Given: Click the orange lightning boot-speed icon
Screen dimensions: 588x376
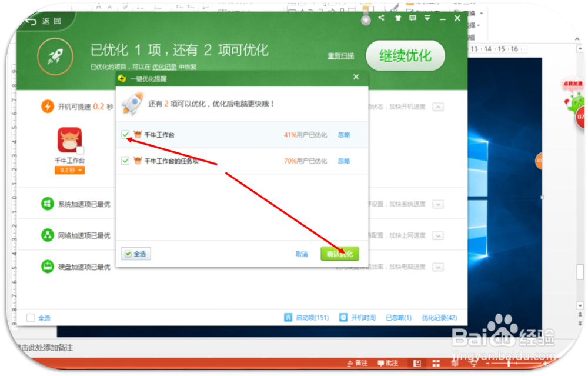Looking at the screenshot, I should tap(48, 107).
